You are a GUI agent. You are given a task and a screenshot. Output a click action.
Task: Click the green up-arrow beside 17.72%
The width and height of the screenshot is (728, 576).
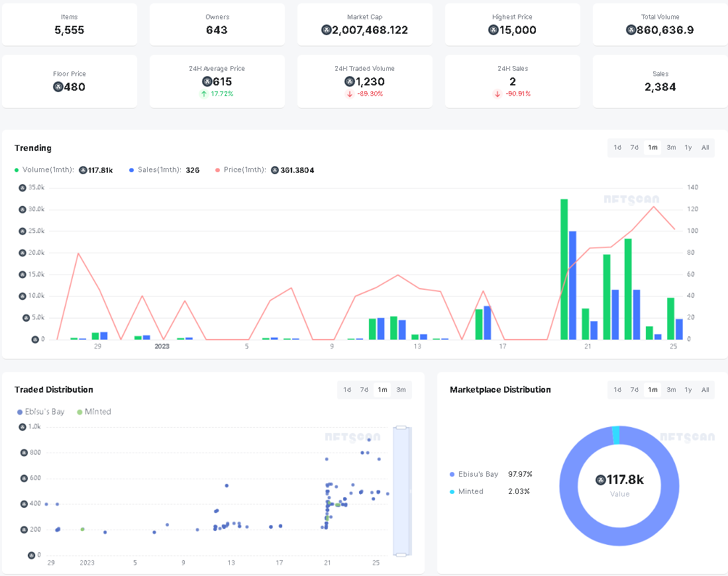[x=203, y=94]
